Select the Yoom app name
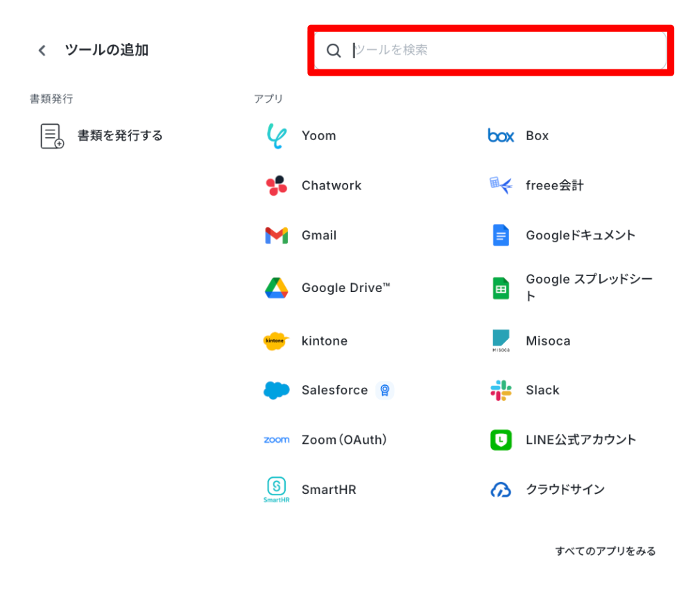The height and width of the screenshot is (616, 695). pos(318,135)
